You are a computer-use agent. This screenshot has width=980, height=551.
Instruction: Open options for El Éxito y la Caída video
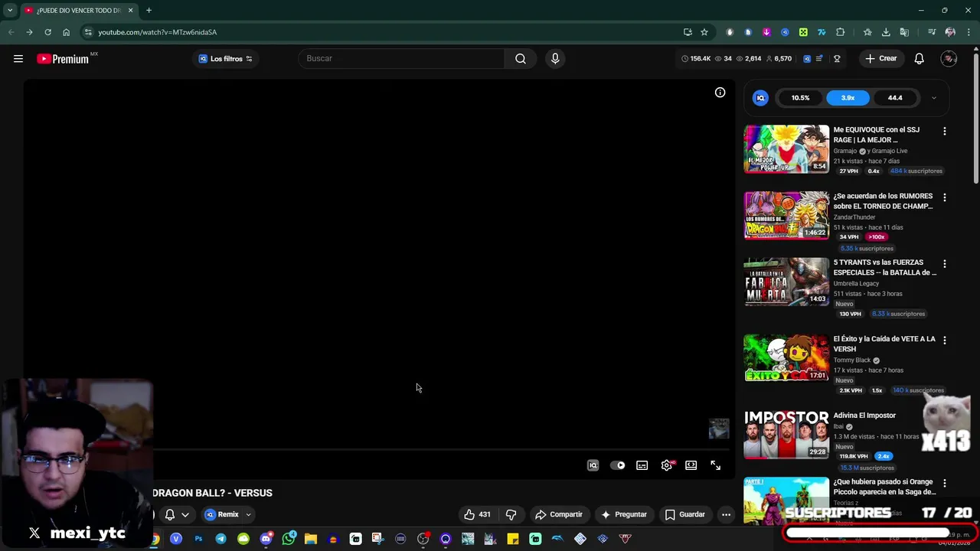(x=944, y=340)
